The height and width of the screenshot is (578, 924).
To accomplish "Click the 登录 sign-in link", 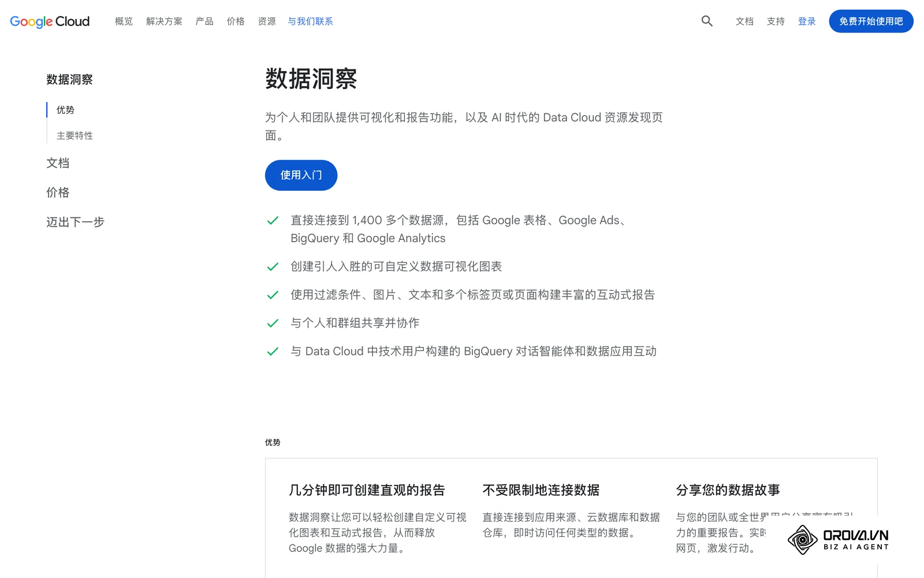I will 807,21.
